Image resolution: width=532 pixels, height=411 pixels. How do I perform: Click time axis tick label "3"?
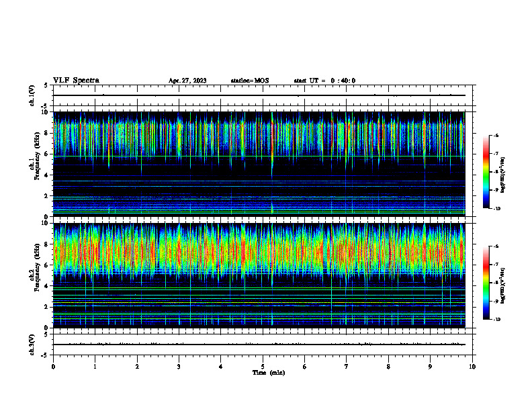pyautogui.click(x=179, y=367)
